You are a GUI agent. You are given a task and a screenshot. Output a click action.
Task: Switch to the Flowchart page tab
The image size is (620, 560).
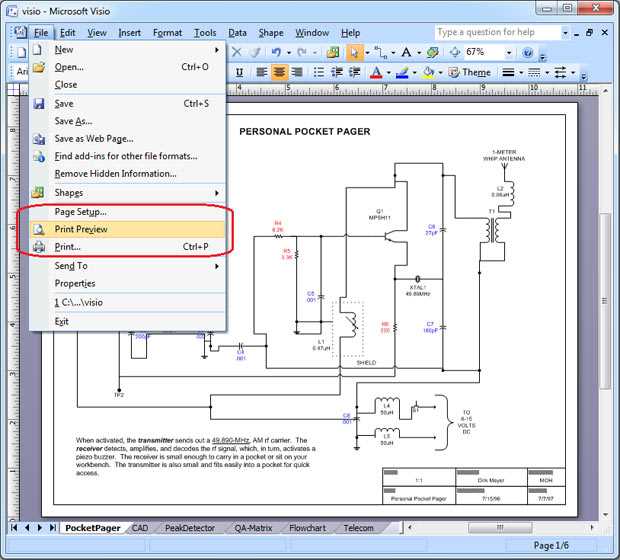click(x=307, y=528)
